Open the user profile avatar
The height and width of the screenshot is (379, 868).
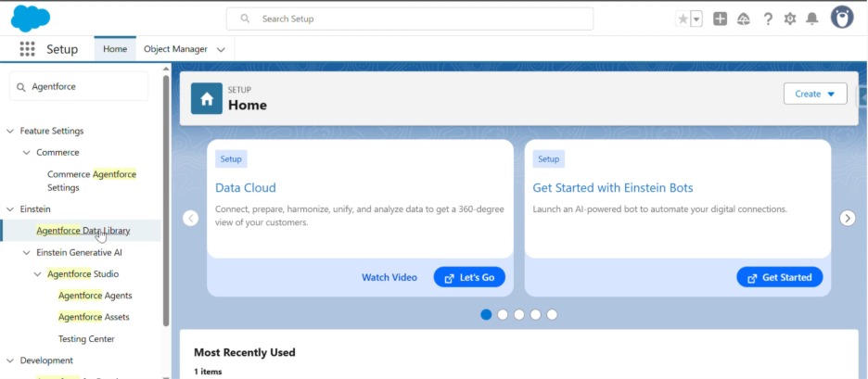pos(842,18)
